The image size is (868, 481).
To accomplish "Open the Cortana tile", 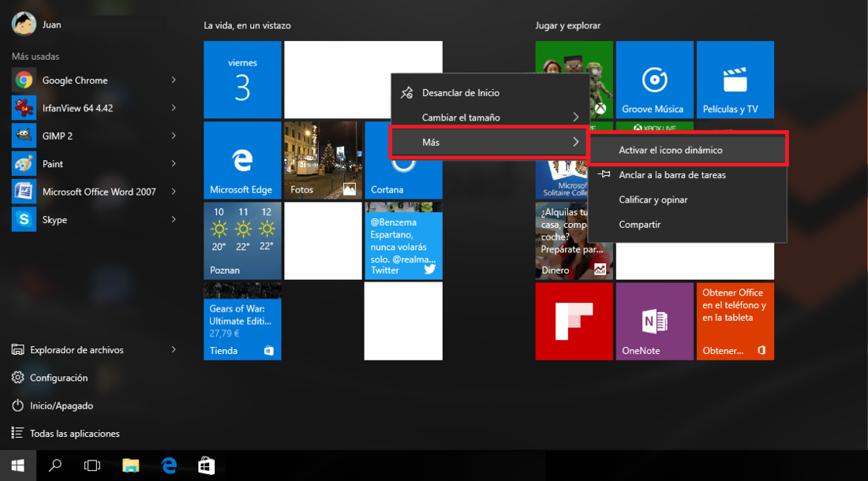I will point(403,180).
